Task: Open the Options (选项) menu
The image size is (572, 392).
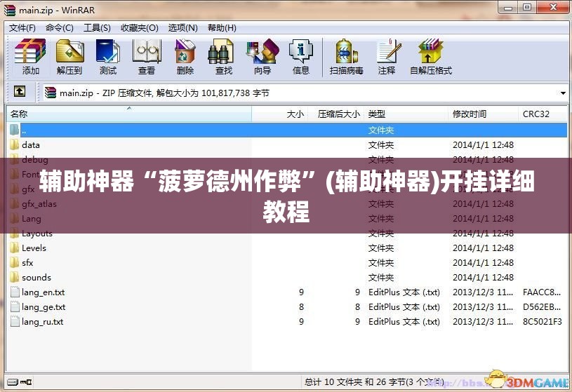Action: 182,28
